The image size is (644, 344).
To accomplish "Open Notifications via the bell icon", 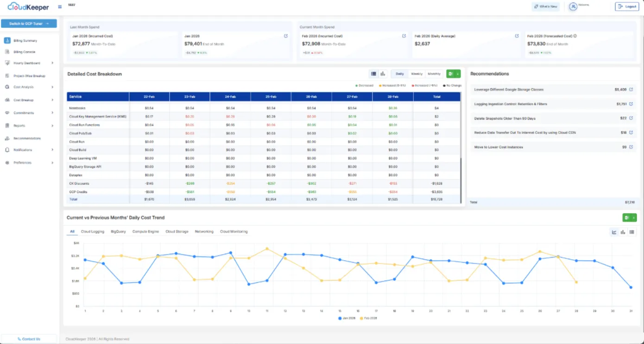I will [7, 150].
